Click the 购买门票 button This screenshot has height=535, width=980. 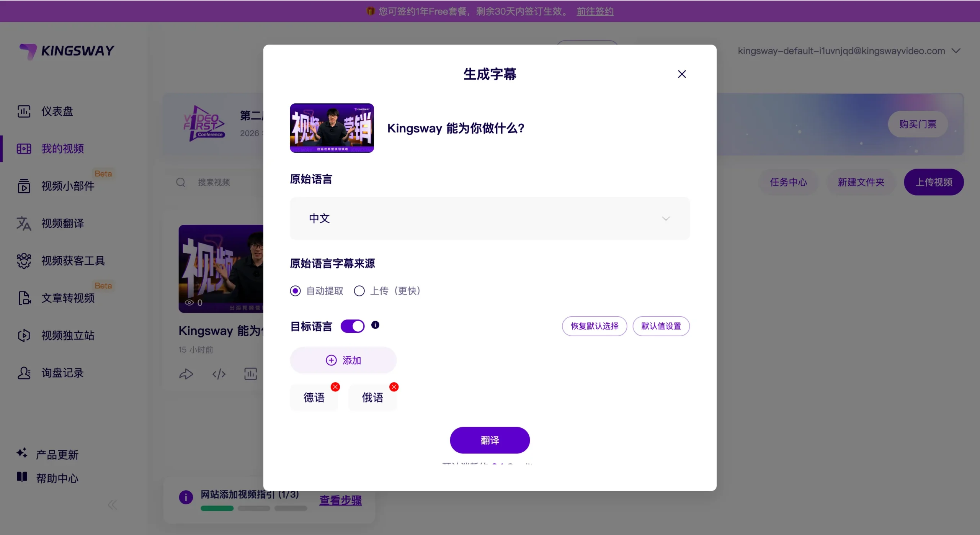[x=918, y=124]
